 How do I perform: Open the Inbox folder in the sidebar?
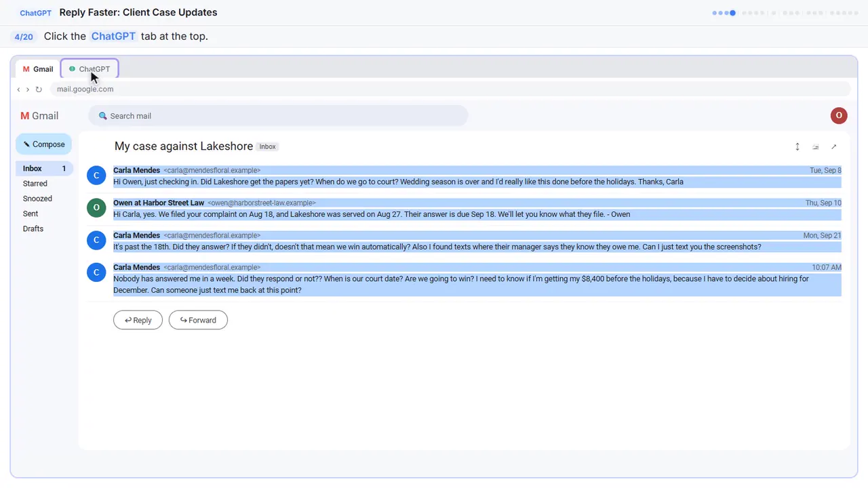[44, 169]
